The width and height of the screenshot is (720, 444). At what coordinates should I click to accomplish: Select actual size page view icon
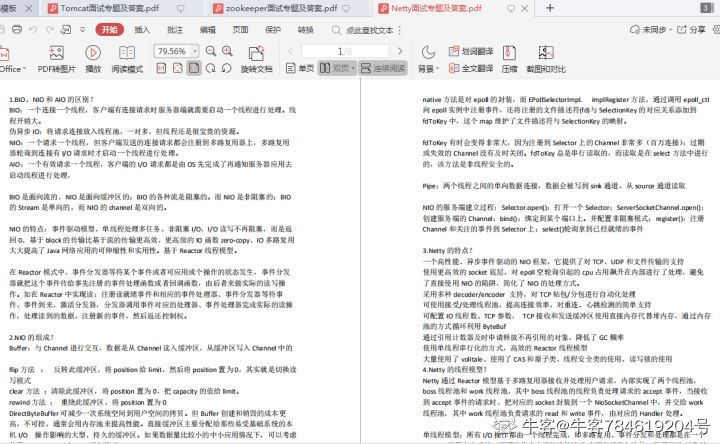(161, 68)
